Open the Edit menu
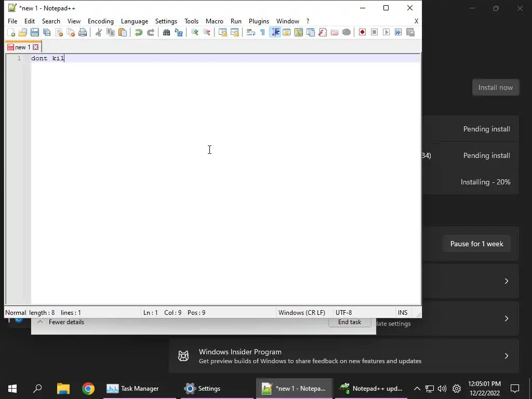This screenshot has width=532, height=399. (30, 21)
